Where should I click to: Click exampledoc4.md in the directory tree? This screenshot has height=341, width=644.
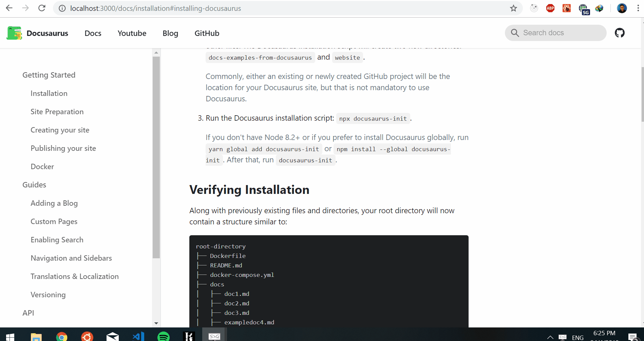pos(249,322)
